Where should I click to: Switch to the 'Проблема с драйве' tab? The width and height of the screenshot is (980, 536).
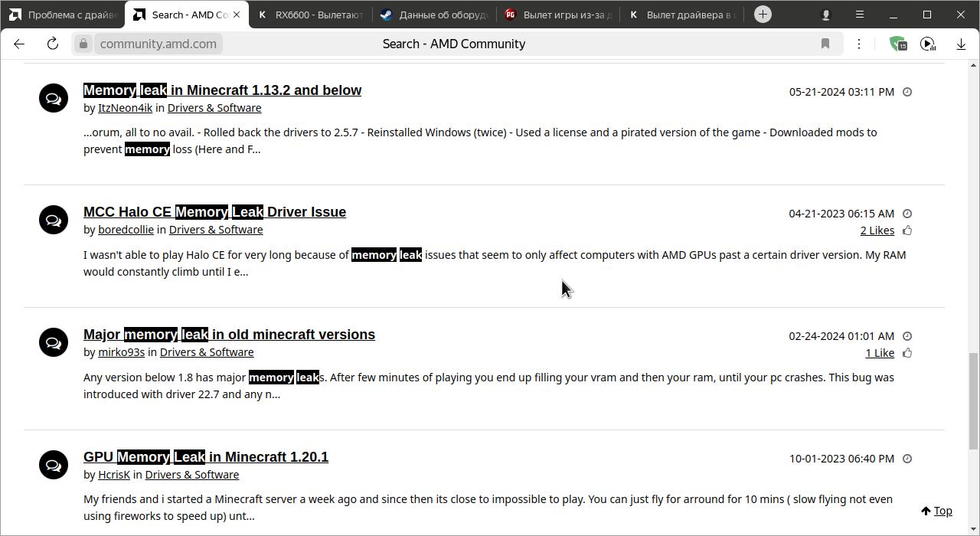click(x=64, y=15)
